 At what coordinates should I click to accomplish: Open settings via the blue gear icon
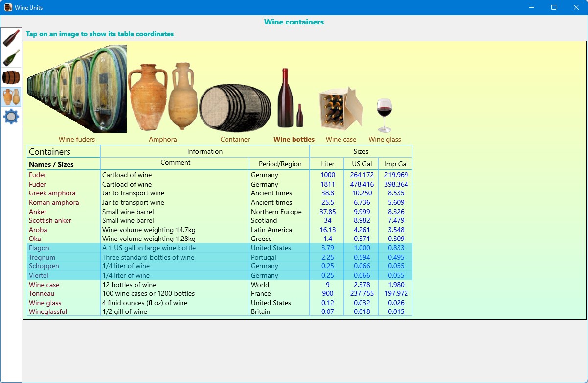point(11,117)
